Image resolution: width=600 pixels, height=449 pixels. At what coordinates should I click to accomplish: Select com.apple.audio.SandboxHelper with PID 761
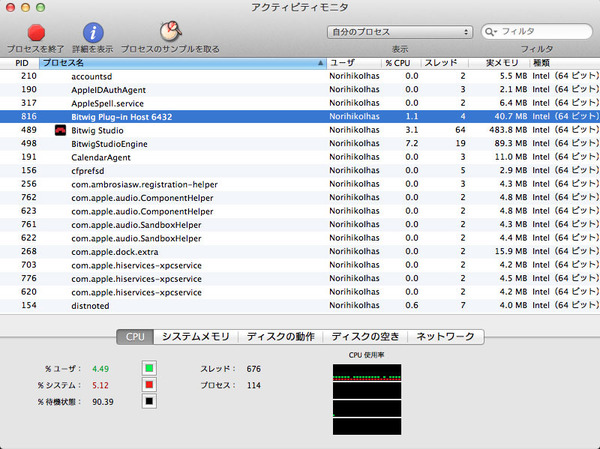coord(300,225)
